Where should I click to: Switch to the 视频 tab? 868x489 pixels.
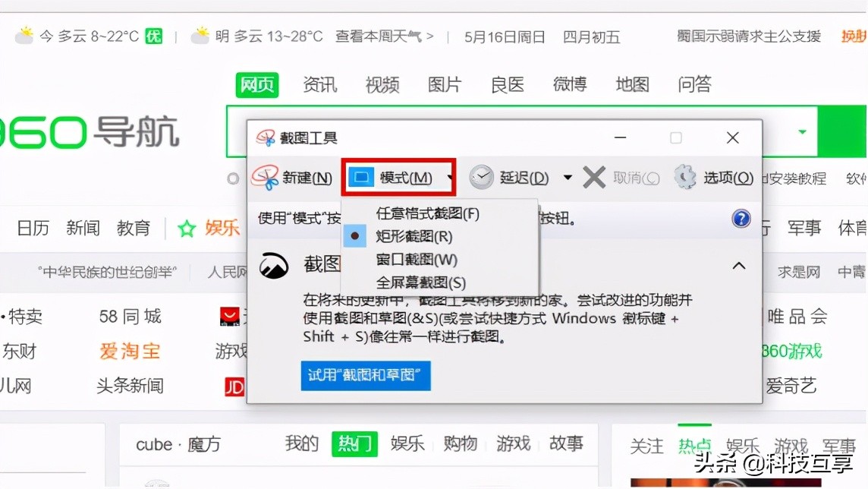pyautogui.click(x=382, y=85)
